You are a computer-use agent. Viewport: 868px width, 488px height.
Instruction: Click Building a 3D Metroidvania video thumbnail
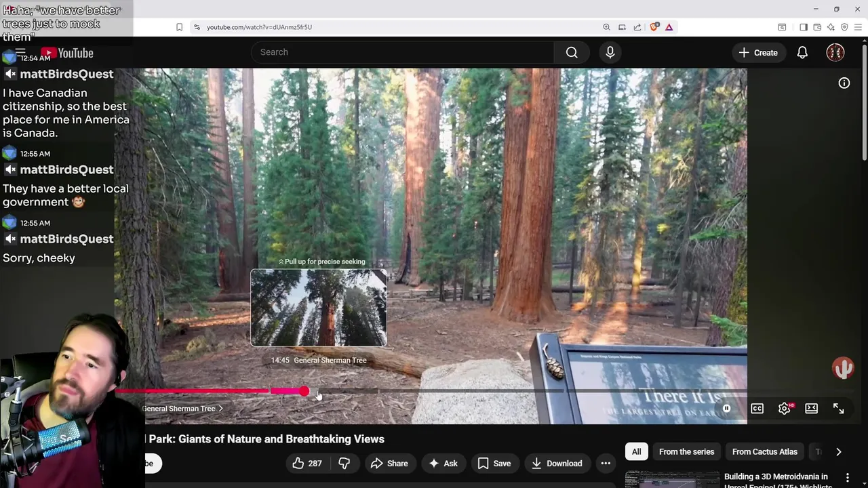672,480
